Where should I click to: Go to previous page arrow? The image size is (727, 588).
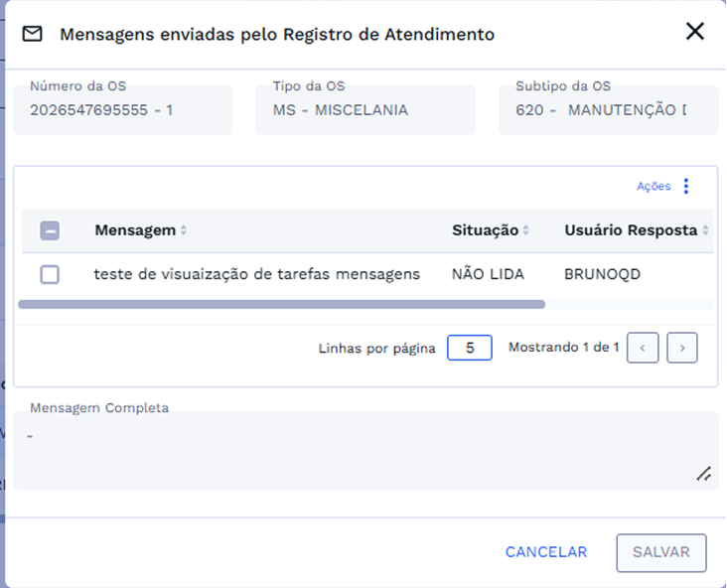[x=643, y=348]
